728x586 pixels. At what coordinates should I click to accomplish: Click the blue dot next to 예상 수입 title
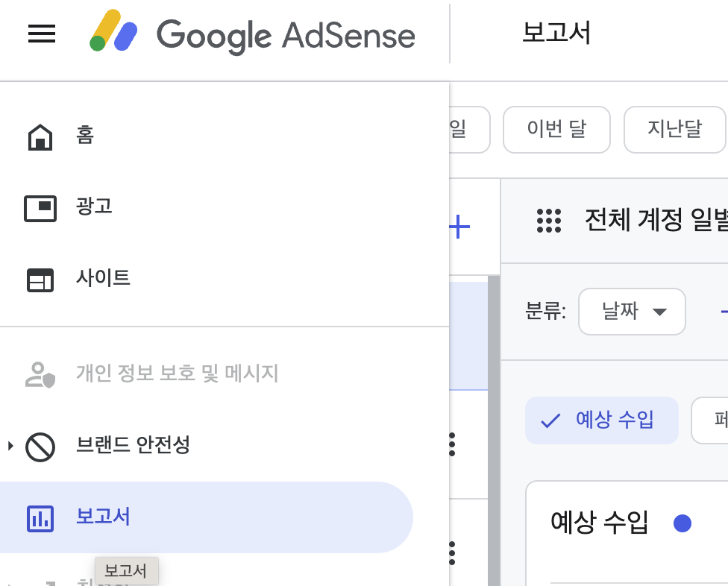click(683, 523)
